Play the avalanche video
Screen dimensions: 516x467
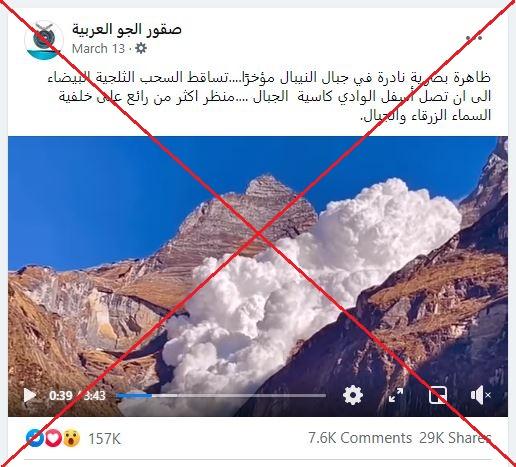pos(30,395)
